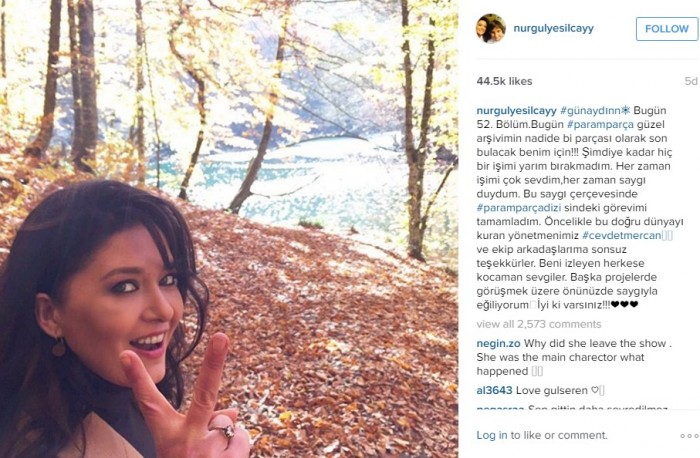
Task: Open the caption author name nurgulyesilcayy
Action: pos(517,110)
